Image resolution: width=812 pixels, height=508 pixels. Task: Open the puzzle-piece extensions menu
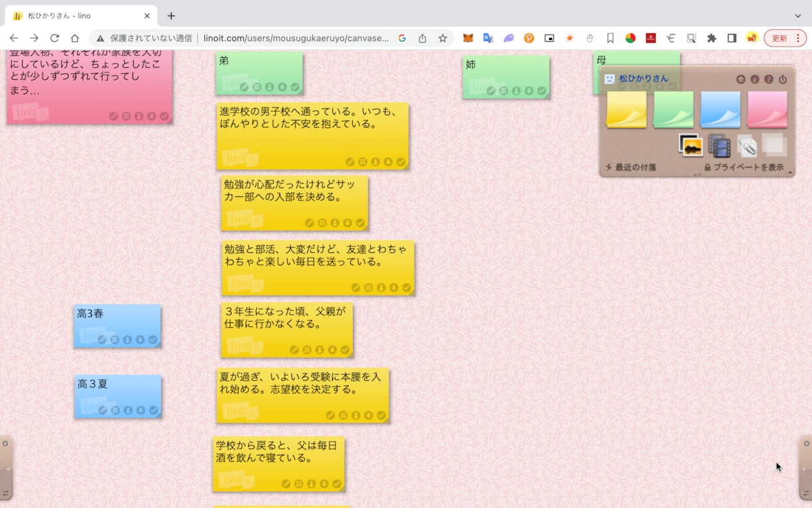click(x=711, y=38)
